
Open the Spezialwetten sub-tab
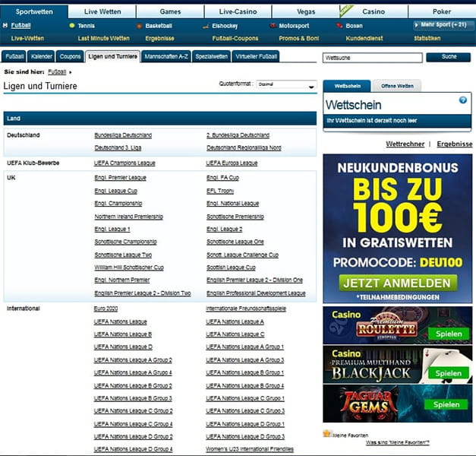point(211,56)
